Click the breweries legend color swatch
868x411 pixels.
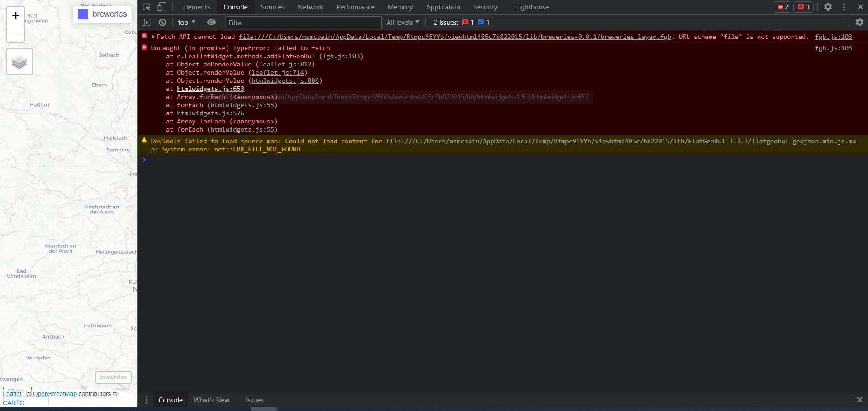pos(83,14)
